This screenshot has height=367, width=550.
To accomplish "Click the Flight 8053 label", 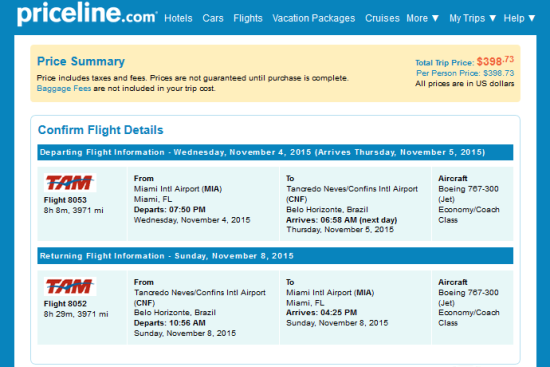I will pyautogui.click(x=65, y=200).
